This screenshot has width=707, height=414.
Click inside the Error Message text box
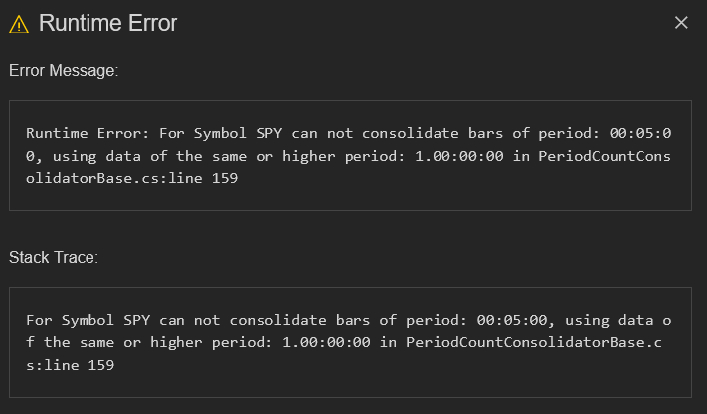[350, 155]
